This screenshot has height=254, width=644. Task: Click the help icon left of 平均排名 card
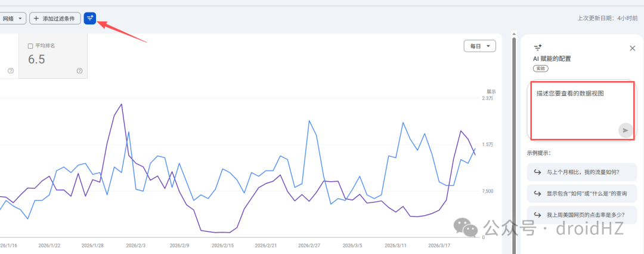[11, 71]
